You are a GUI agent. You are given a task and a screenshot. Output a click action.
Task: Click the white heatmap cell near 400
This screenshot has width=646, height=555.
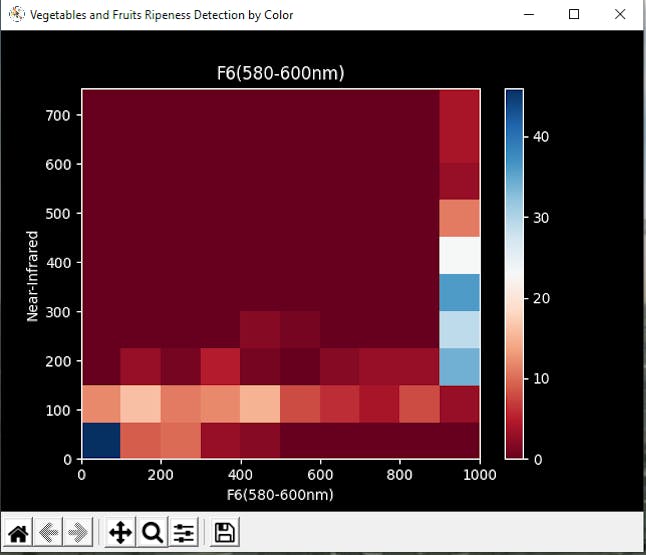459,255
